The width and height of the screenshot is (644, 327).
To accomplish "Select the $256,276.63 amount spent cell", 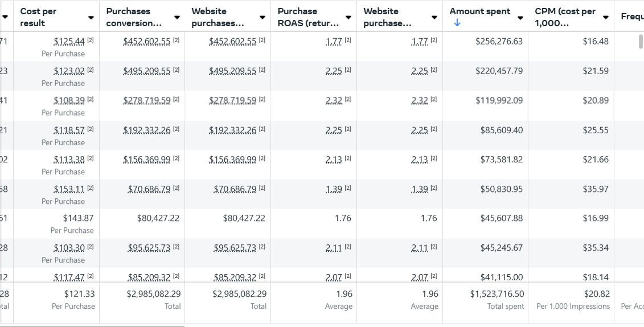I will 499,41.
